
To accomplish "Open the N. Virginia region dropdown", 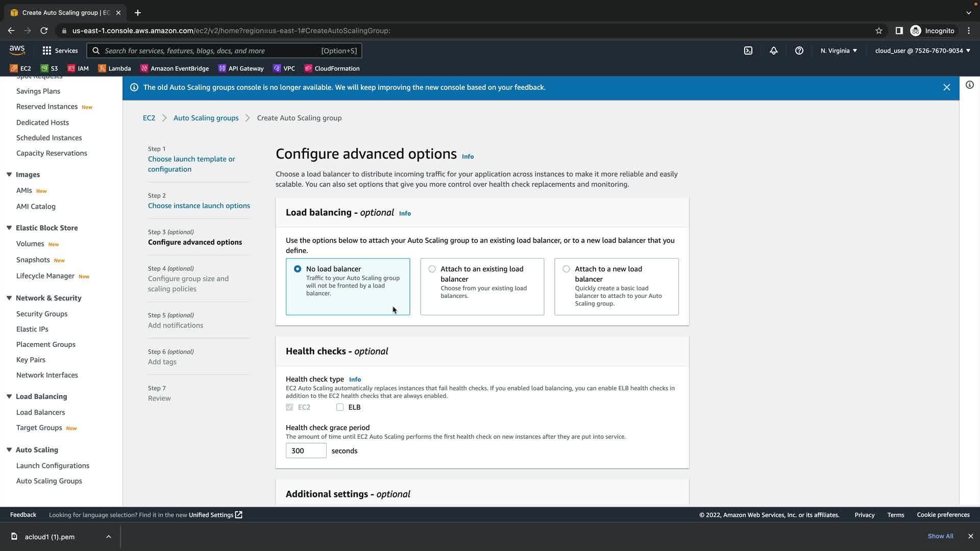I will 838,51.
